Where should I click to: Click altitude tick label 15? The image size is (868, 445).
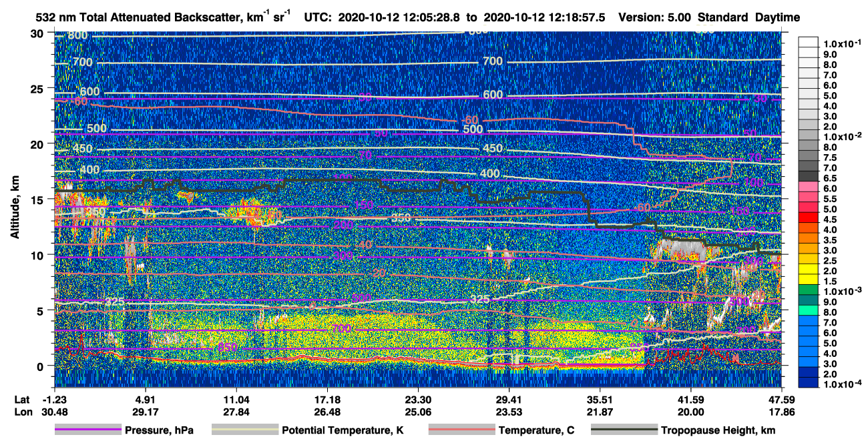(x=38, y=199)
